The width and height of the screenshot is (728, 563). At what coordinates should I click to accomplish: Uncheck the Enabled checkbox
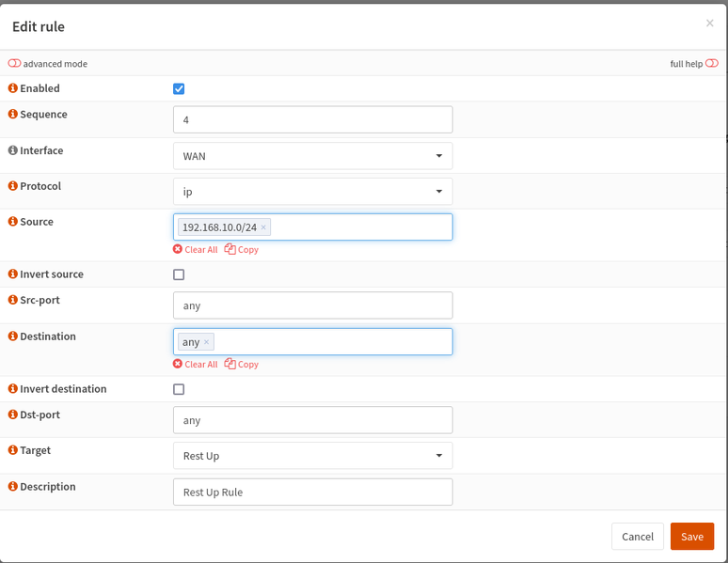[179, 88]
